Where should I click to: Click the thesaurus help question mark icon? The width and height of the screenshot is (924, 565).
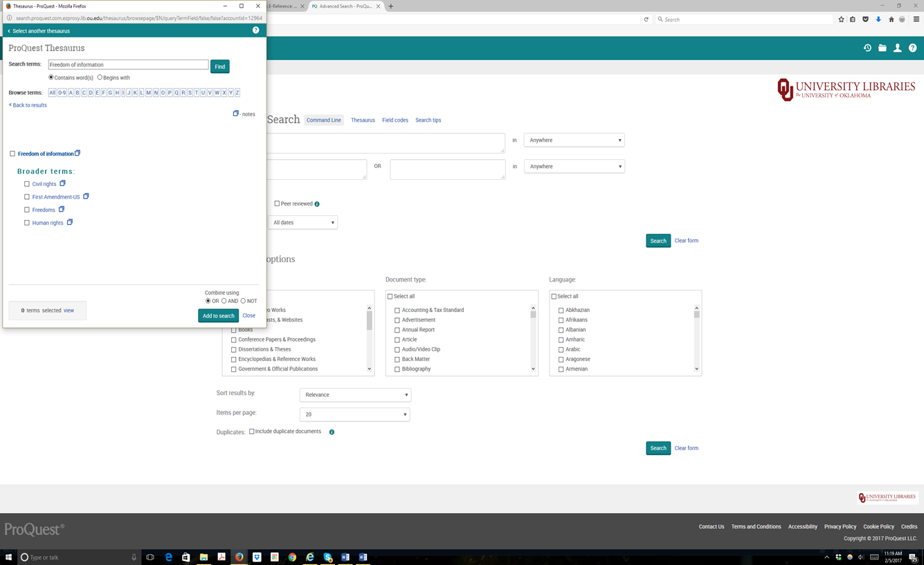point(255,30)
